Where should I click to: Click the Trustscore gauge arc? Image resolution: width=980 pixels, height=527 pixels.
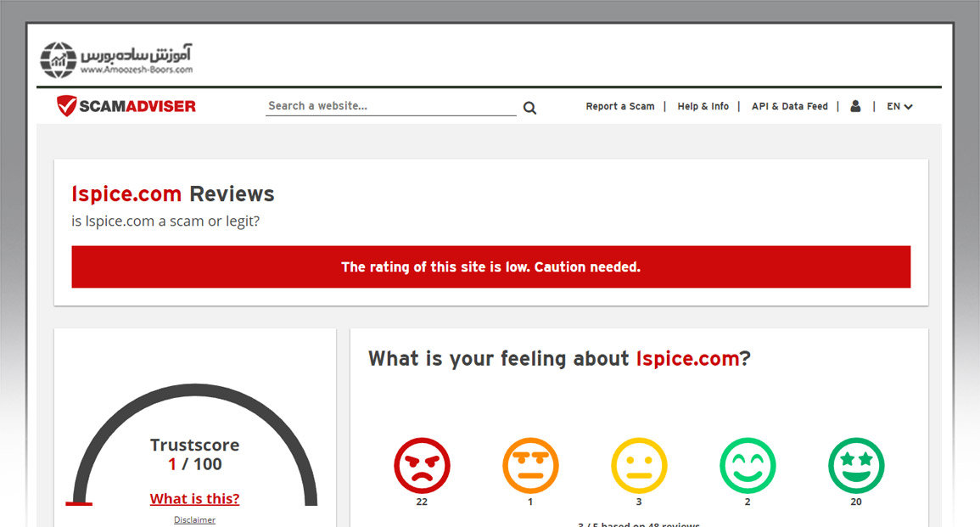(195, 393)
